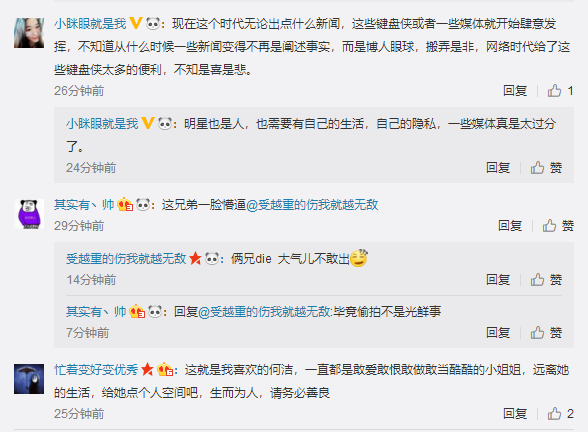Open 小眯眼就是我 profile from top comment
This screenshot has width=588, height=432.
click(x=90, y=24)
